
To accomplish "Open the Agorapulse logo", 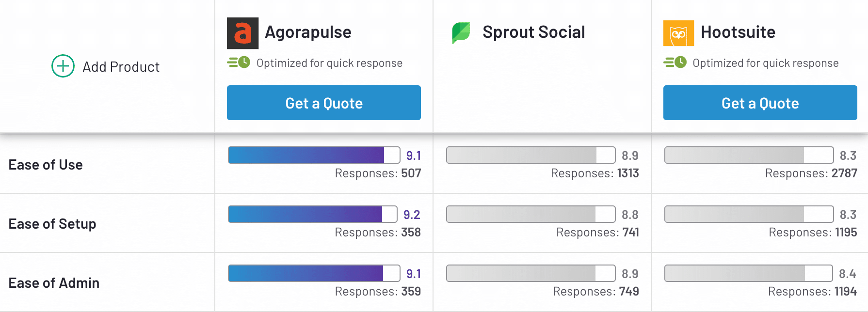I will 242,33.
